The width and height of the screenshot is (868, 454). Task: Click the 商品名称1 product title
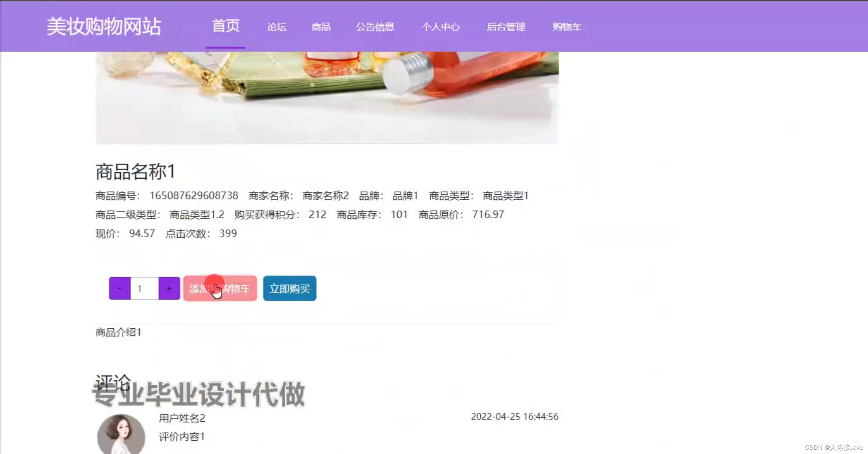coord(135,172)
